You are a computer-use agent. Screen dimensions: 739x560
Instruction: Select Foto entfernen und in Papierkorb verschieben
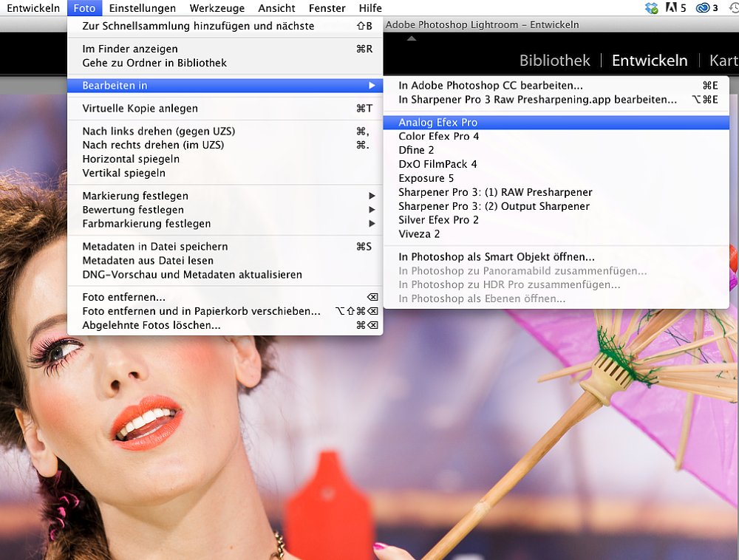pos(225,311)
